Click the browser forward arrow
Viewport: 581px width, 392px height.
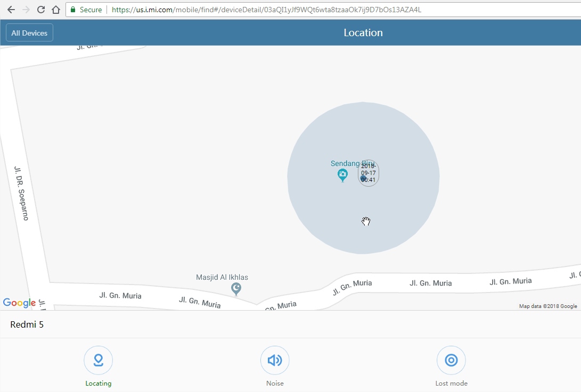pyautogui.click(x=26, y=10)
